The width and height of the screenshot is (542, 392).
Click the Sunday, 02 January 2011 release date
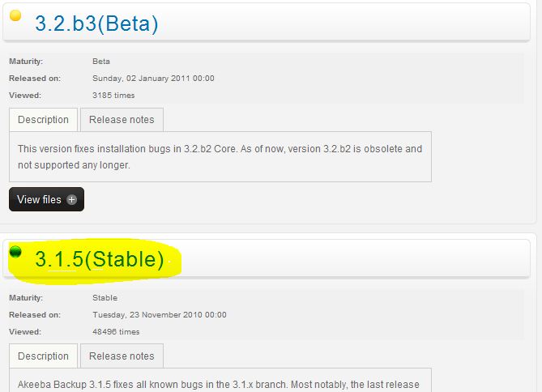point(153,79)
